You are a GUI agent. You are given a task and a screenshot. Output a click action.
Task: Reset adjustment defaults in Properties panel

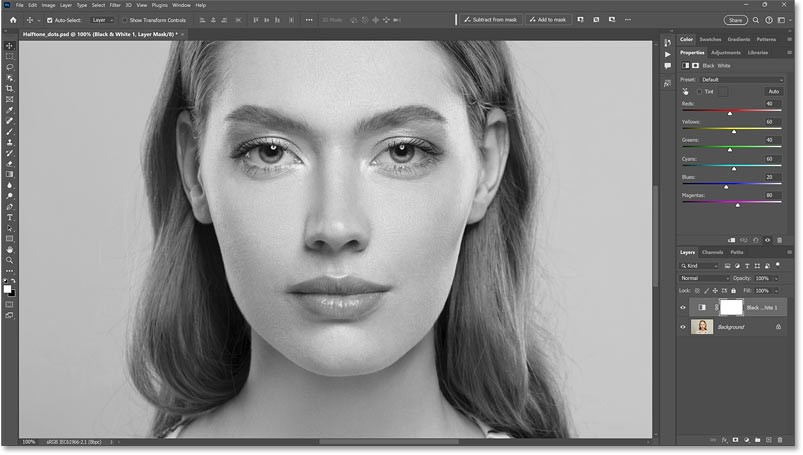click(x=757, y=240)
